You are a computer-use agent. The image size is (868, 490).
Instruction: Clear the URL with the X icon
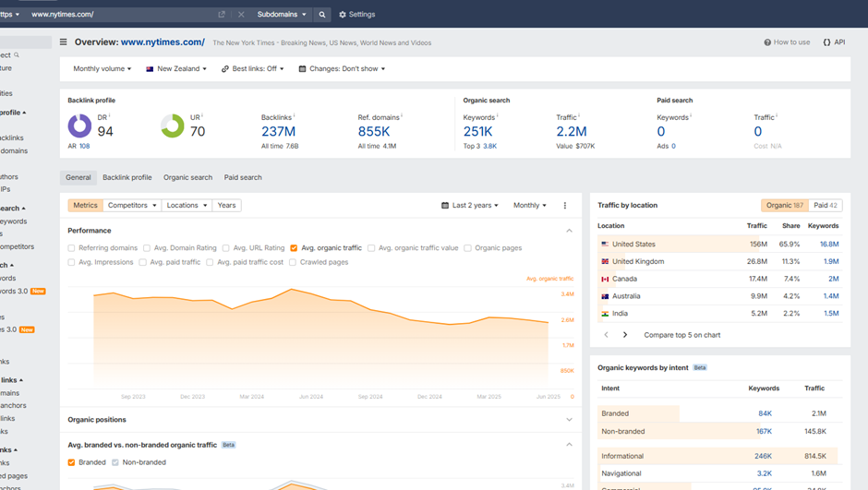[241, 15]
